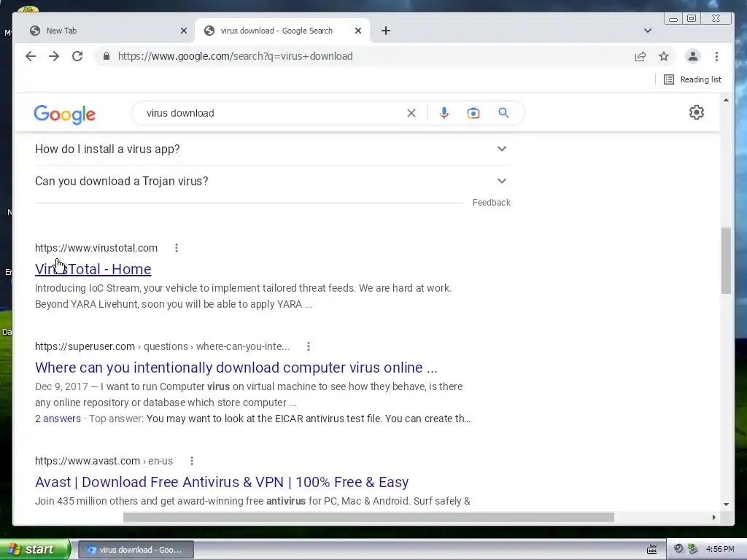This screenshot has height=560, width=747.
Task: Bookmark this page with the star icon
Action: click(664, 56)
